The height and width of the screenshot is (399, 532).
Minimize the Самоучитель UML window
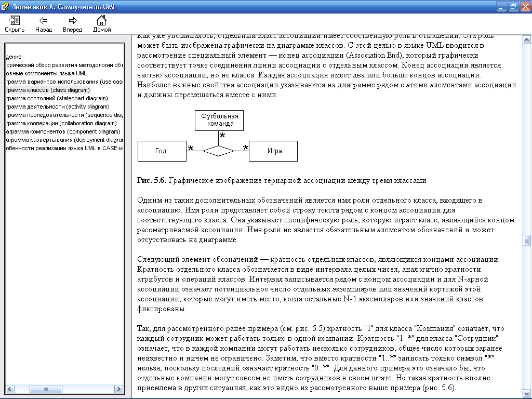click(501, 6)
